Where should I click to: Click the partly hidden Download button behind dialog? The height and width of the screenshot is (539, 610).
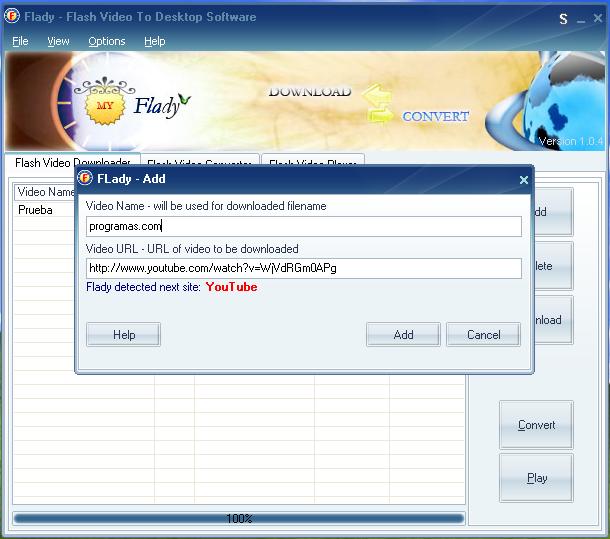(x=553, y=320)
